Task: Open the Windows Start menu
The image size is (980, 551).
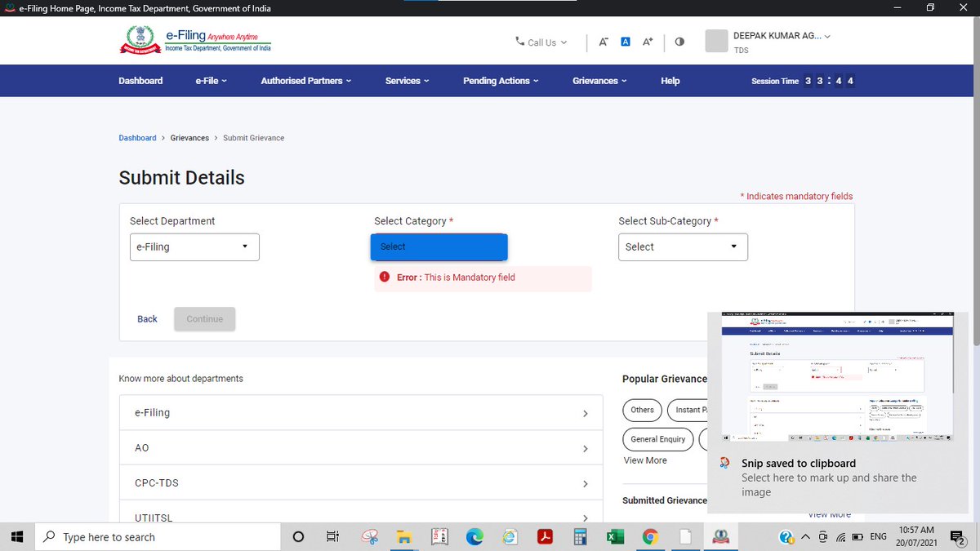Action: [x=17, y=536]
